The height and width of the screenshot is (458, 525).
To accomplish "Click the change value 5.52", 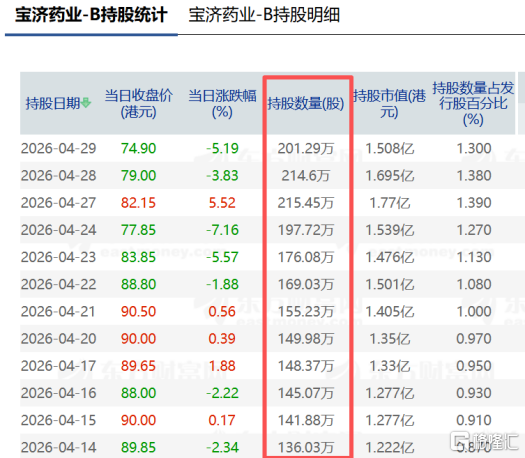I will [222, 203].
